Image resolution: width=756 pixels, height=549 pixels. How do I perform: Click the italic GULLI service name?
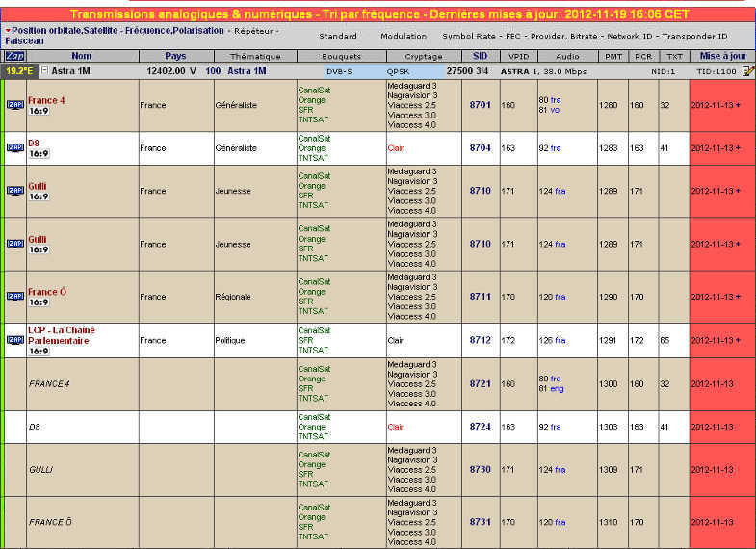pos(41,469)
